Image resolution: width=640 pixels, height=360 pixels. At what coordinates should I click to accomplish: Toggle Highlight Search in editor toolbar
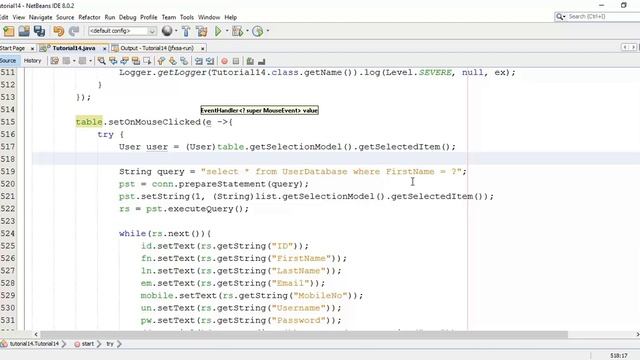(136, 61)
